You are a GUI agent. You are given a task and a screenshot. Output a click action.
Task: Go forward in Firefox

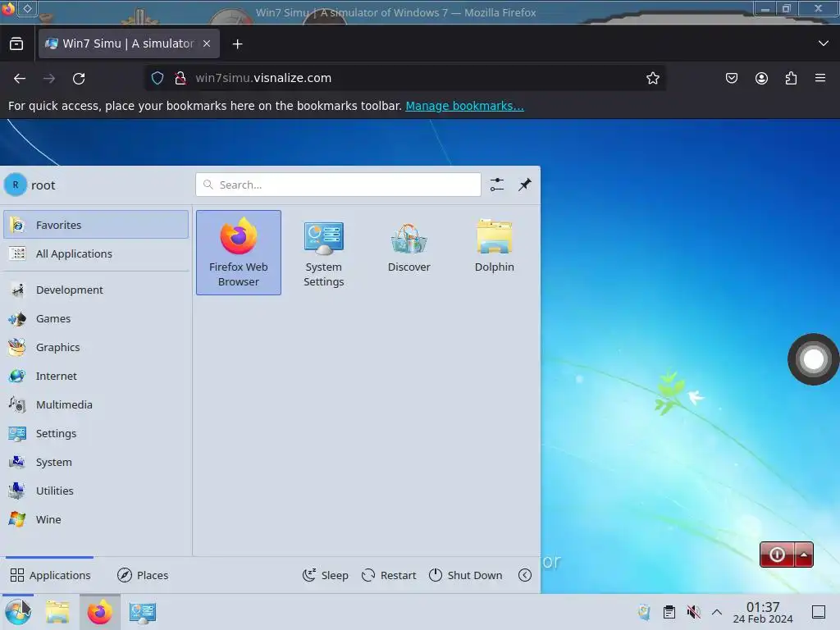click(49, 78)
